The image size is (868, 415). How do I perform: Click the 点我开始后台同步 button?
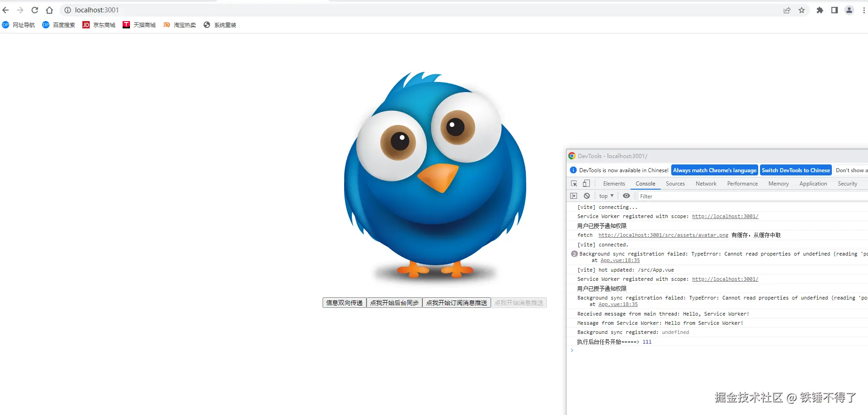394,303
